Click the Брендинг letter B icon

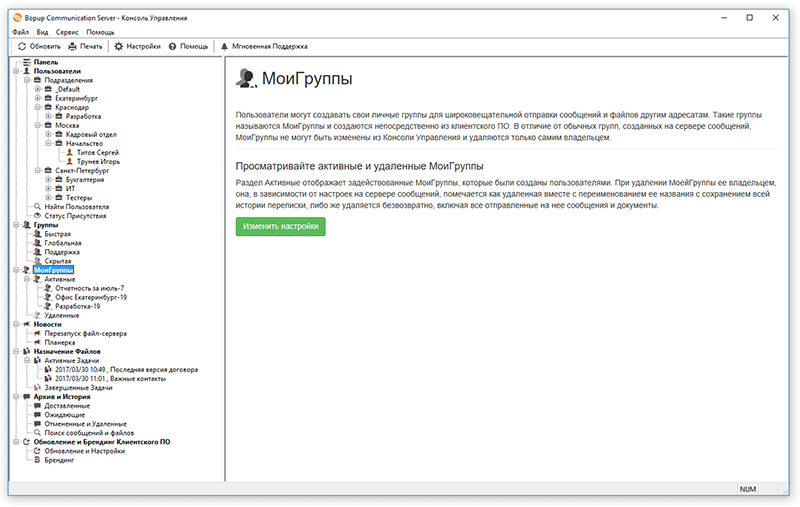click(x=37, y=460)
